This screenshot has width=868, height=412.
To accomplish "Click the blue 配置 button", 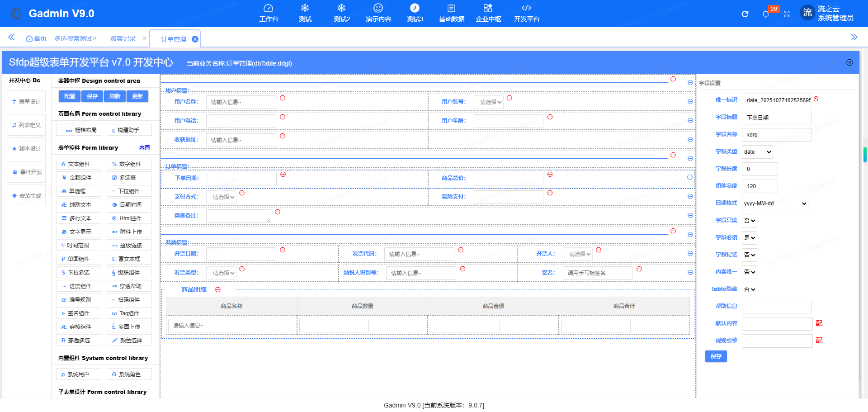I will 70,96.
